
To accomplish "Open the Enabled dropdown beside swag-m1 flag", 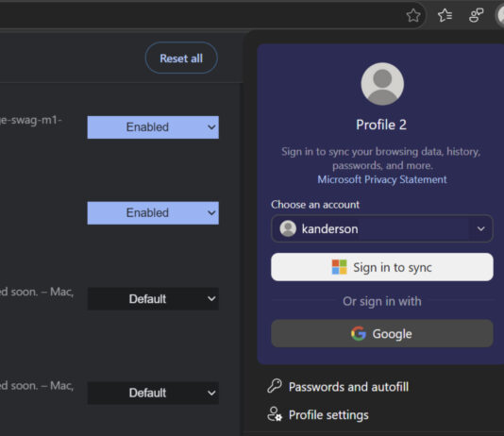I will 153,127.
